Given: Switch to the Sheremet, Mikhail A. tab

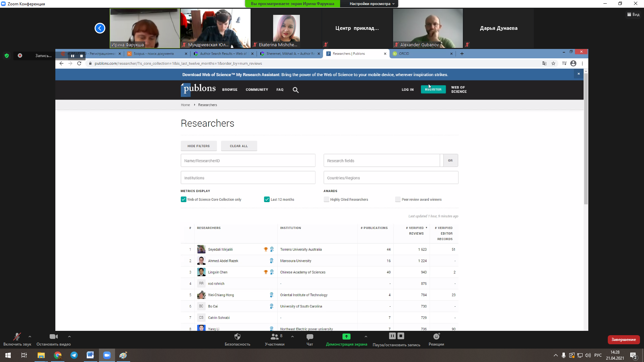Looking at the screenshot, I should 289,54.
